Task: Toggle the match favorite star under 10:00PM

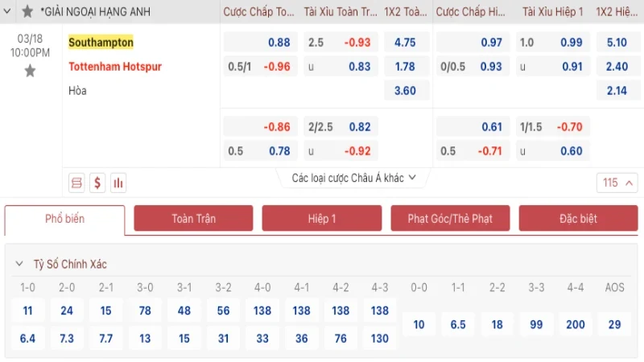Action: tap(30, 71)
